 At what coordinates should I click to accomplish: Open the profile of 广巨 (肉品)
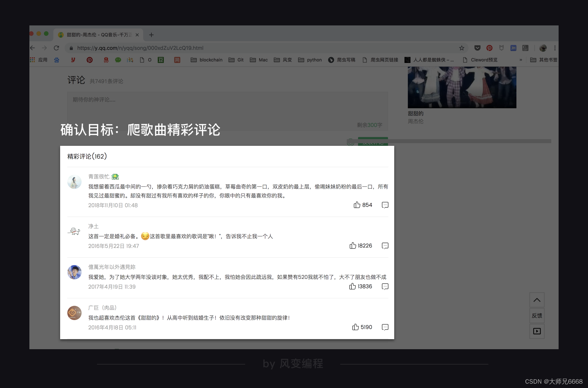102,308
